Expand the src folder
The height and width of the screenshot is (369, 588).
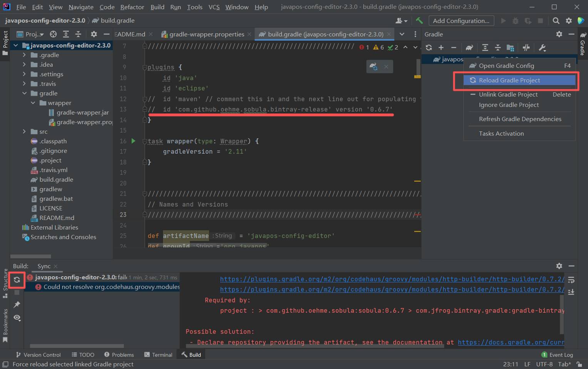coord(24,132)
